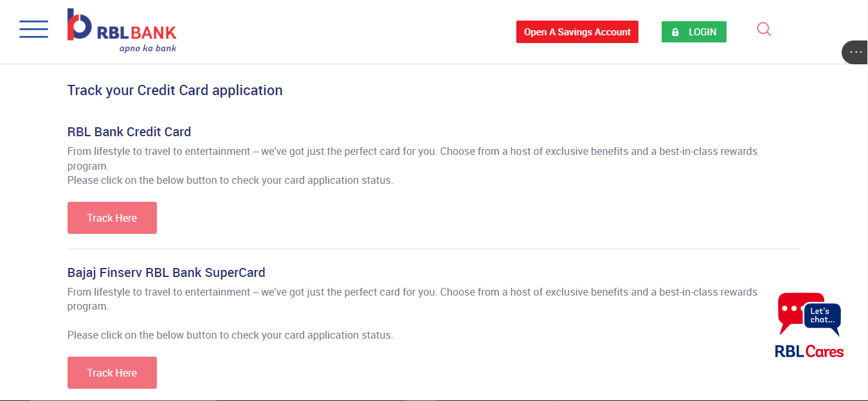The height and width of the screenshot is (401, 868).
Task: Click the green LOGIN button
Action: [694, 32]
